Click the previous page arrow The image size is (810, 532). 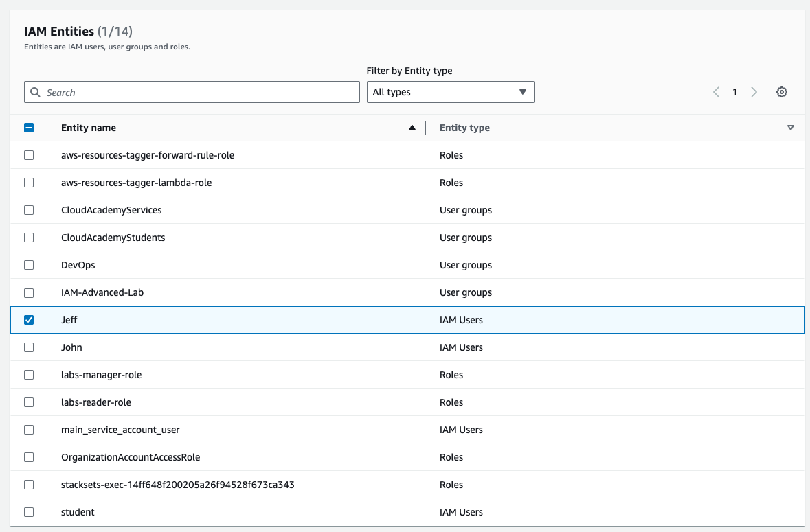[x=716, y=92]
